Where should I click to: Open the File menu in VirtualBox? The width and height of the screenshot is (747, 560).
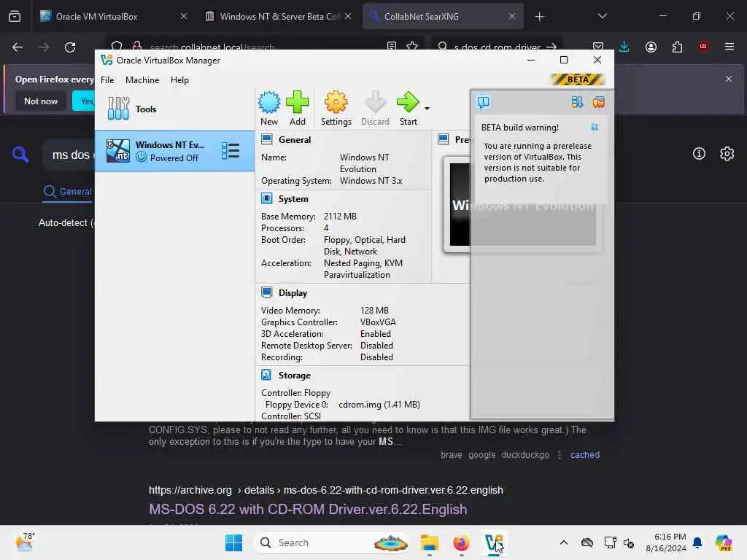click(x=107, y=80)
